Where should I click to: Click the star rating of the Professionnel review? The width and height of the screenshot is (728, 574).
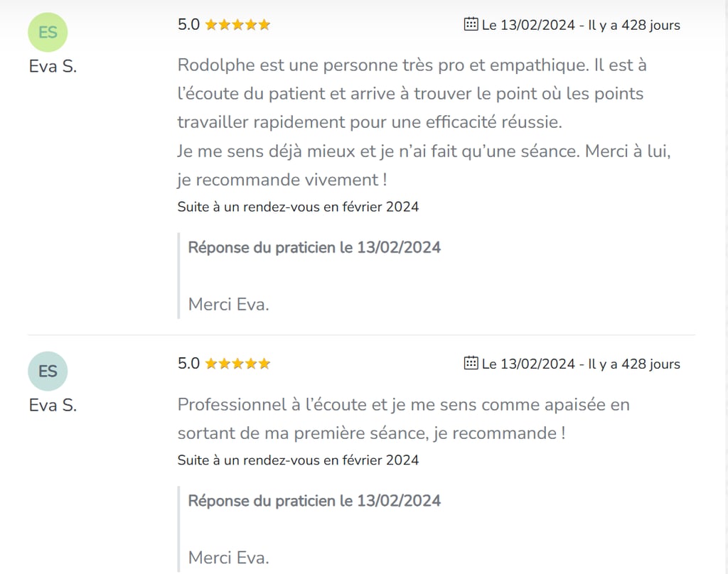point(237,364)
